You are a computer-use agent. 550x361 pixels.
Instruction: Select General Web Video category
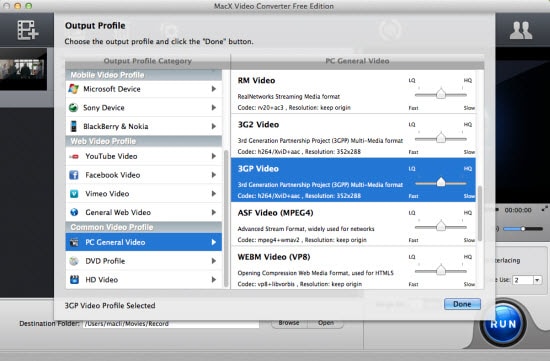[144, 212]
